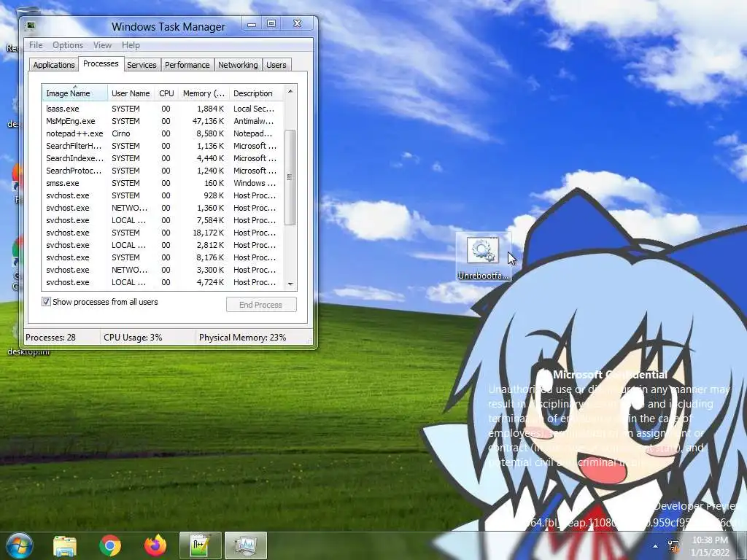Viewport: 747px width, 560px height.
Task: Click Processes: 28 in status bar
Action: click(x=50, y=338)
